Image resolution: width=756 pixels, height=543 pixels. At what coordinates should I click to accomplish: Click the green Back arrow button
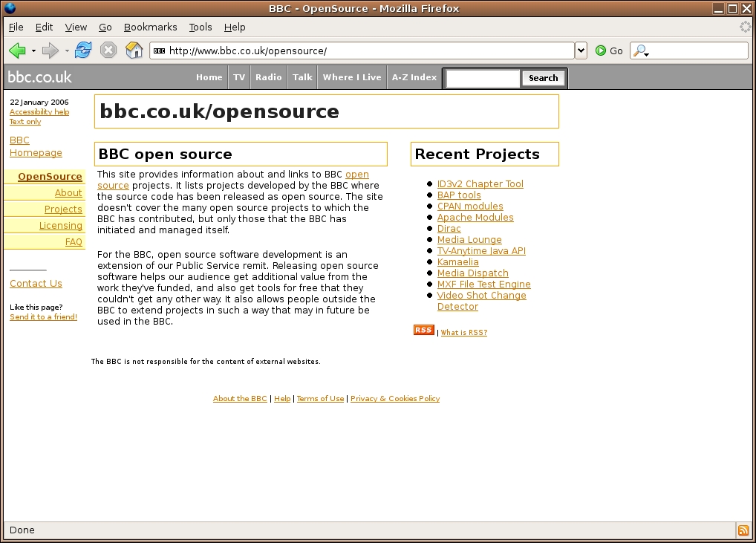(17, 51)
